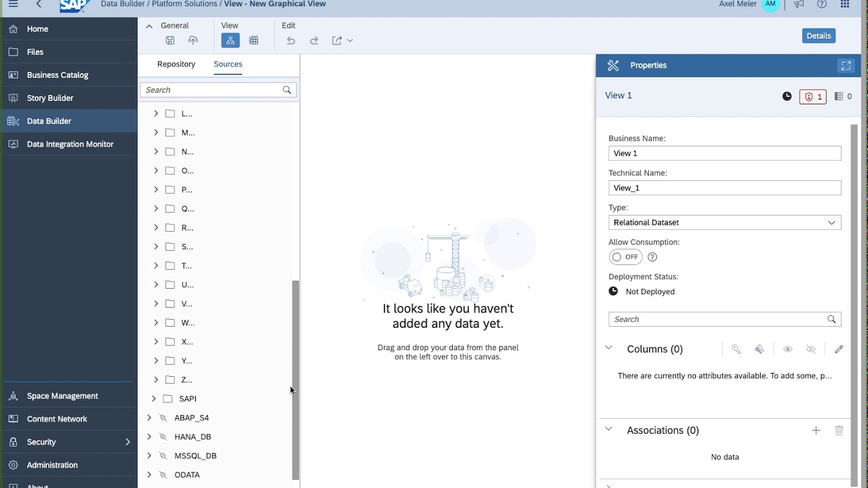868x488 pixels.
Task: Open Business Catalog in the sidebar
Action: point(68,75)
